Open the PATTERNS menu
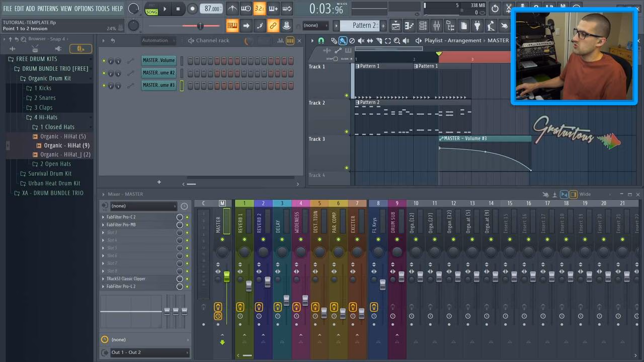This screenshot has height=362, width=644. click(48, 9)
